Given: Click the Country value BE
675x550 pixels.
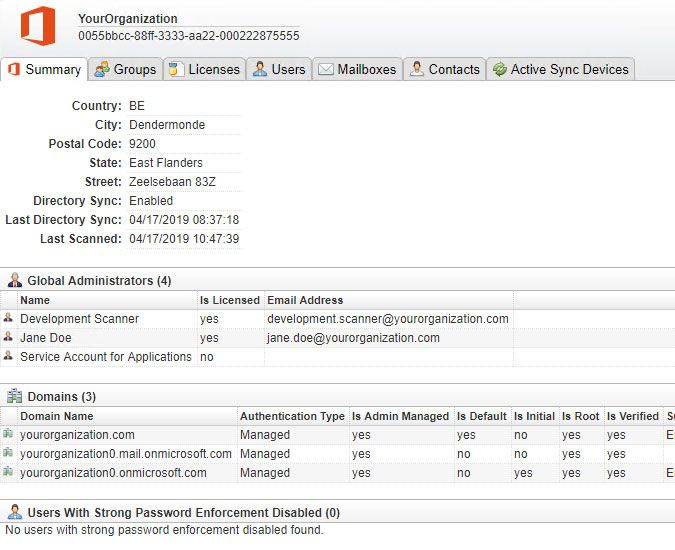Looking at the screenshot, I should click(137, 106).
